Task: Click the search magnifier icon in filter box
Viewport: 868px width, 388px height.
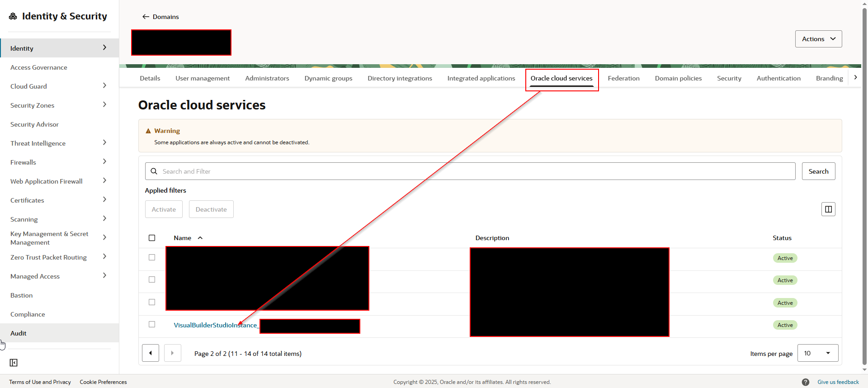Action: pos(154,171)
